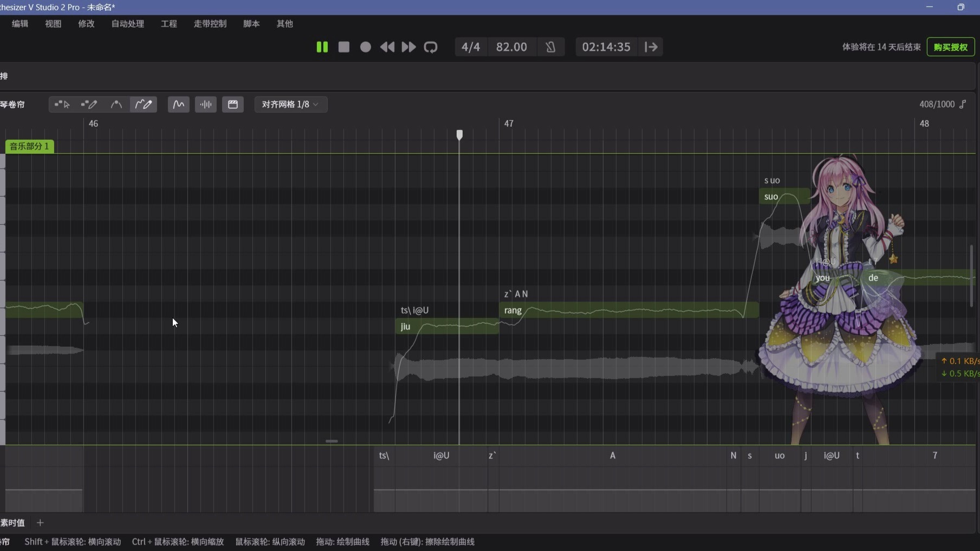Click the "s uo" phoneme label above suo

(x=772, y=180)
